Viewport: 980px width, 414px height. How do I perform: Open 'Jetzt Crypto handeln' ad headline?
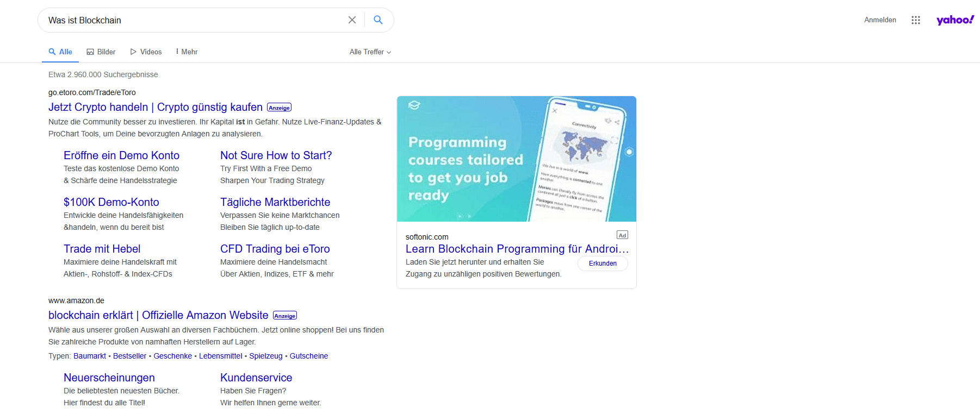pos(156,107)
